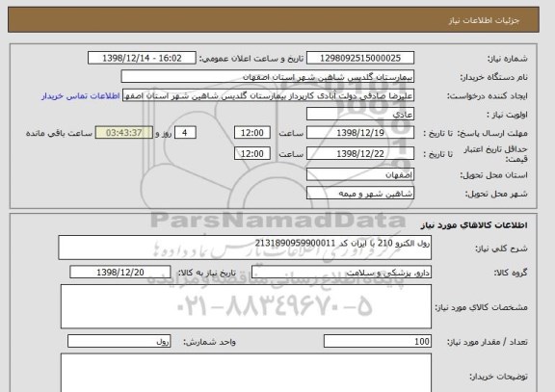This screenshot has height=392, width=555.
Task: Click the توضیحات خریدار label
Action: tap(498, 377)
